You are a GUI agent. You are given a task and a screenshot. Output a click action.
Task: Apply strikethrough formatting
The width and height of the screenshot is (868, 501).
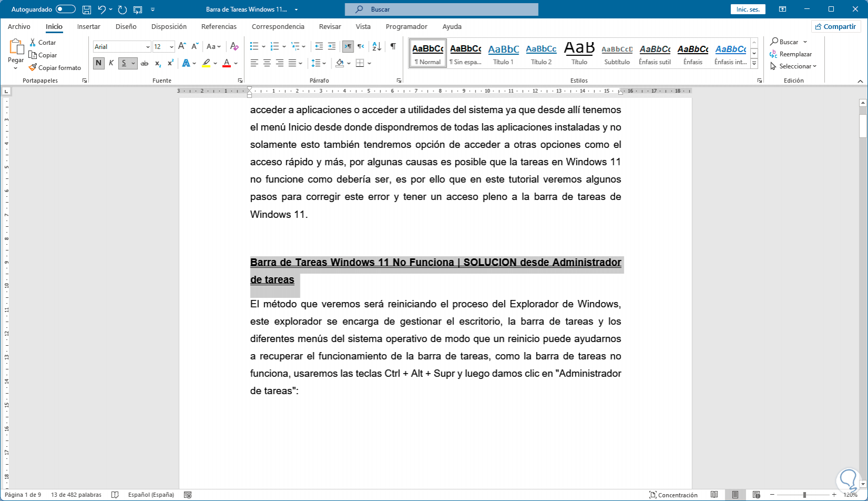click(x=144, y=63)
